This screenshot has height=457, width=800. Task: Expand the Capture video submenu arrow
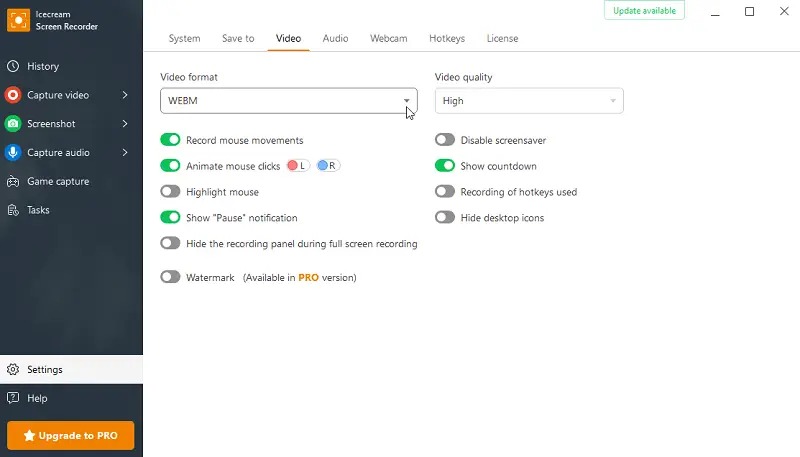pyautogui.click(x=125, y=95)
